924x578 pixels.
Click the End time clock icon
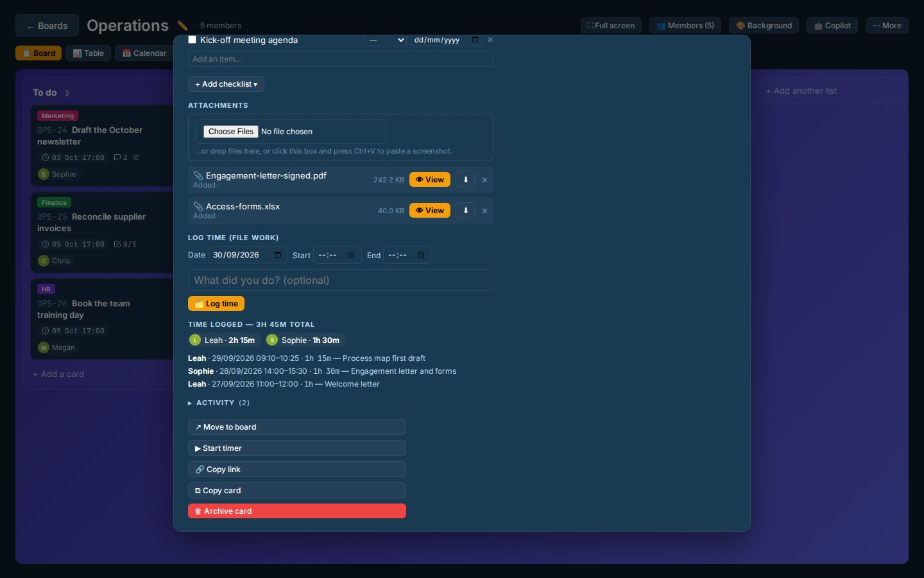click(x=421, y=255)
